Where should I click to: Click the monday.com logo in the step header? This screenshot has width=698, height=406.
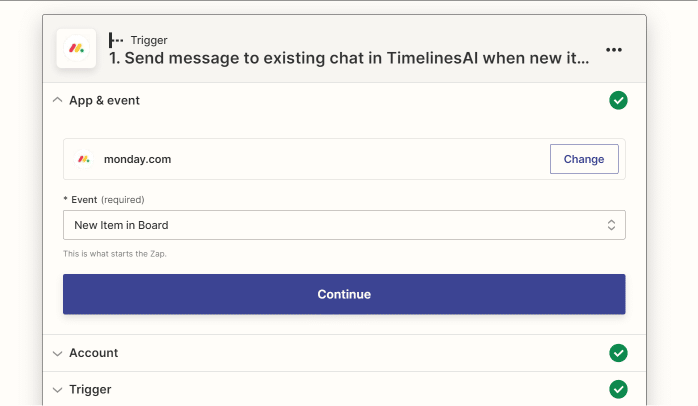pyautogui.click(x=76, y=48)
